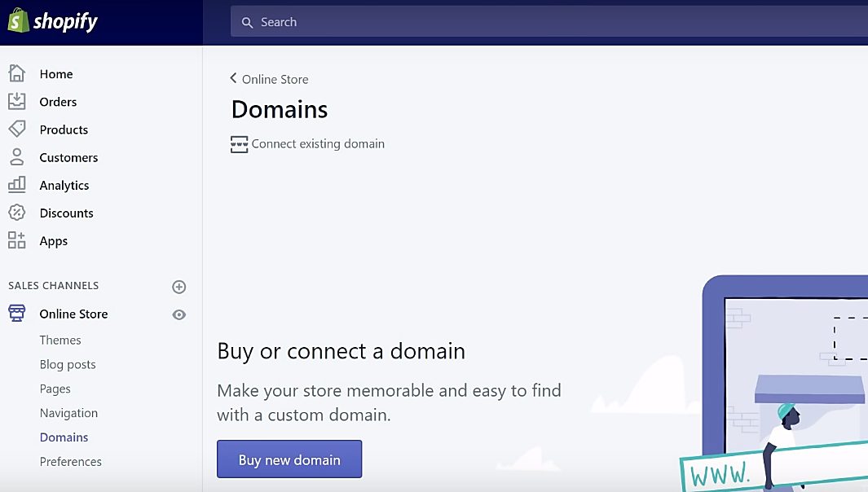View online store via eye icon
The height and width of the screenshot is (492, 868).
tap(178, 315)
